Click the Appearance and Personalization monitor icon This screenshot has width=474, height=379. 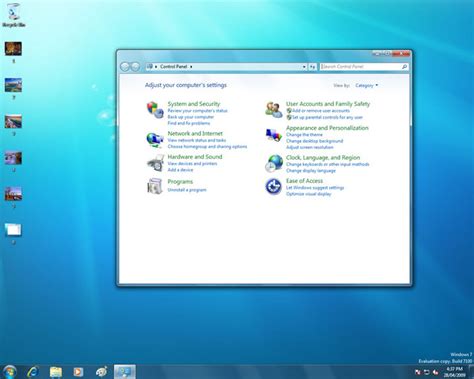(274, 135)
